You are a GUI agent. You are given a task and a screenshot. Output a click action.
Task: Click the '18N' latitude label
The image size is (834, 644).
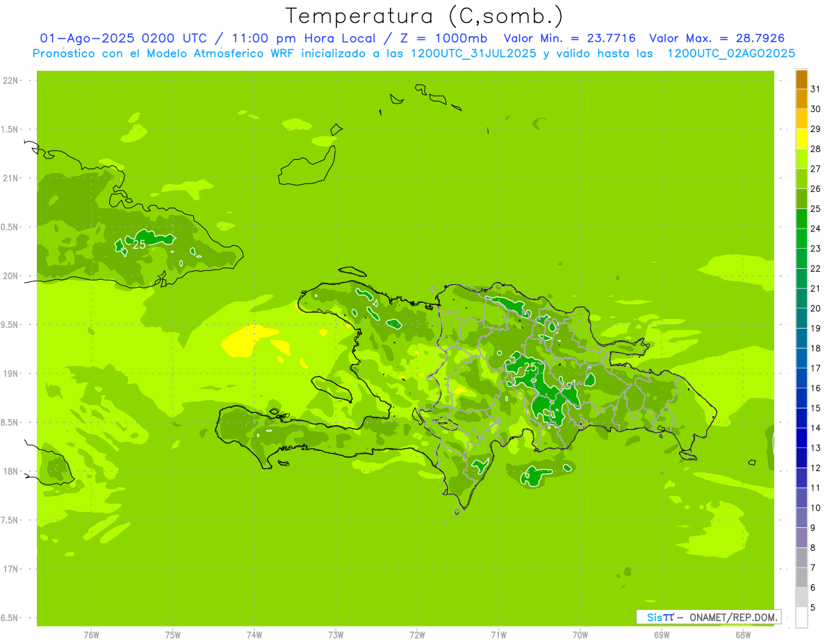click(x=12, y=471)
